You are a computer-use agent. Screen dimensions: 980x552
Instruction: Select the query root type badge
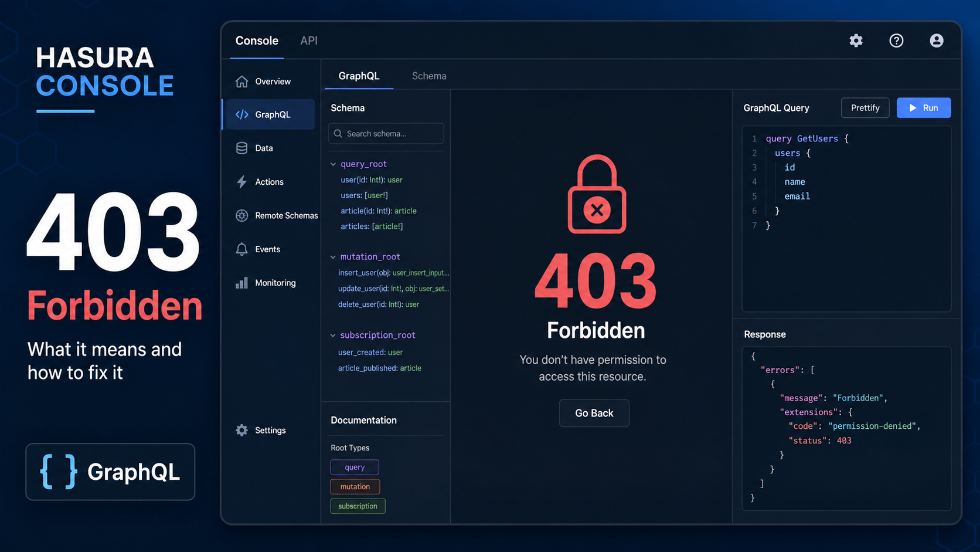coord(355,467)
